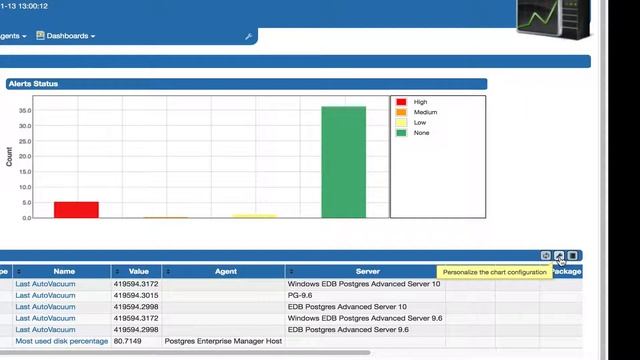Image resolution: width=640 pixels, height=360 pixels.
Task: Sort the table by Agent column
Action: click(168, 271)
